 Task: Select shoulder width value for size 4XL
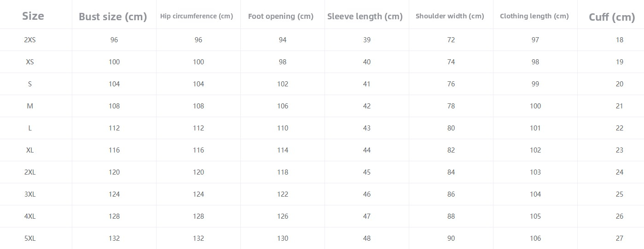[451, 216]
